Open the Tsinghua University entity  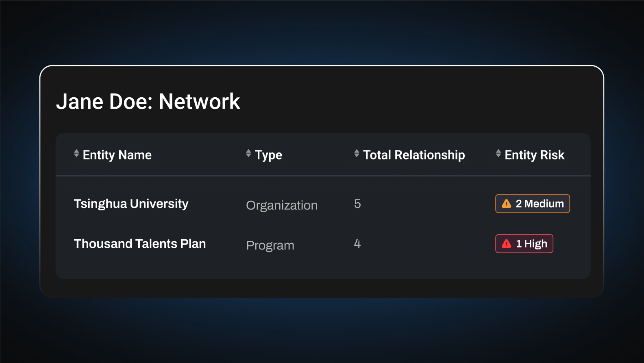pos(131,204)
